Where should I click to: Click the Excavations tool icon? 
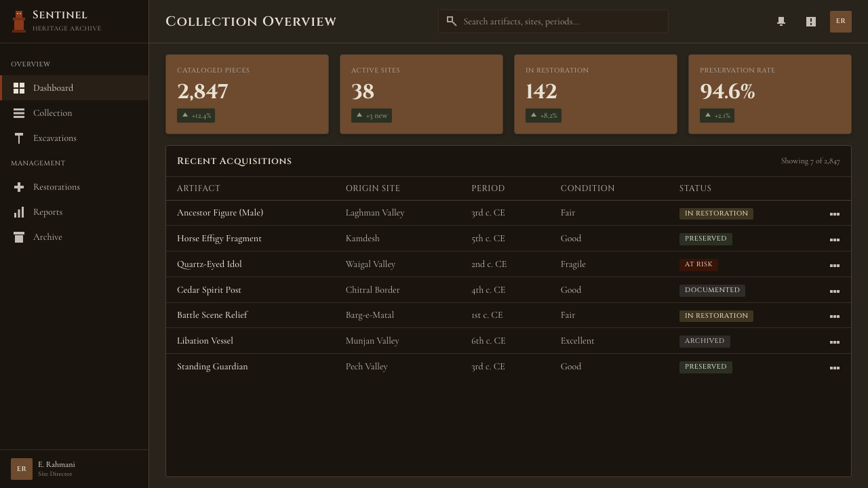(19, 138)
